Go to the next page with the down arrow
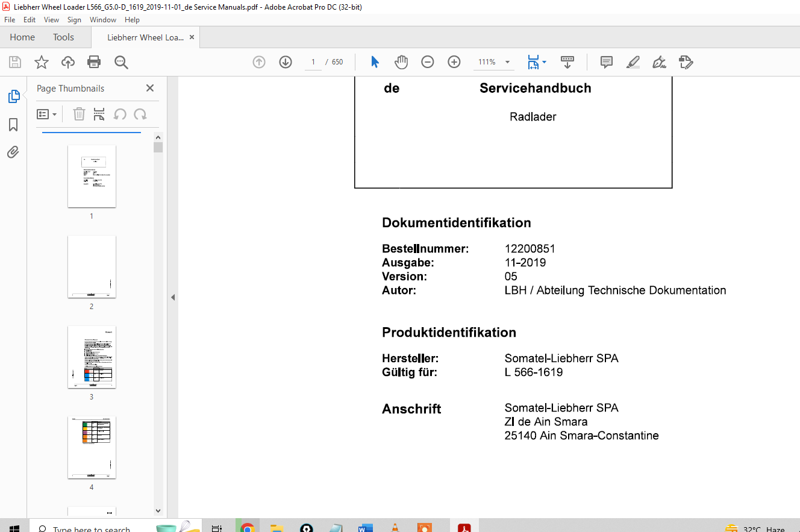Viewport: 800px width, 532px height. [x=286, y=62]
